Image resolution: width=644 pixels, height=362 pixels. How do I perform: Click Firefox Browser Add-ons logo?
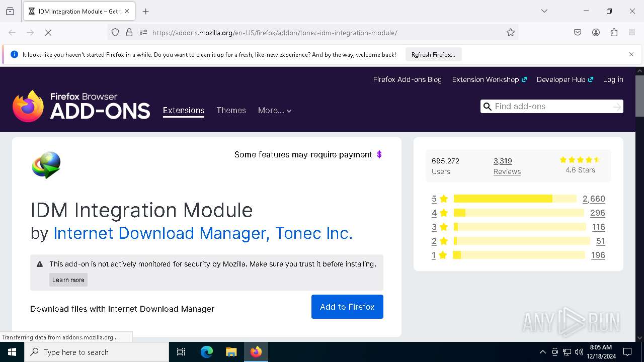[x=81, y=106]
